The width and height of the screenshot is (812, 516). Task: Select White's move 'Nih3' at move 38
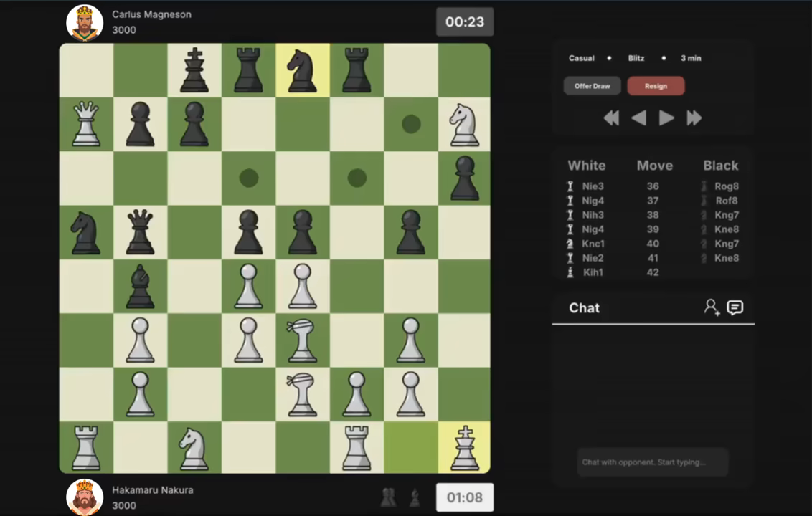593,215
